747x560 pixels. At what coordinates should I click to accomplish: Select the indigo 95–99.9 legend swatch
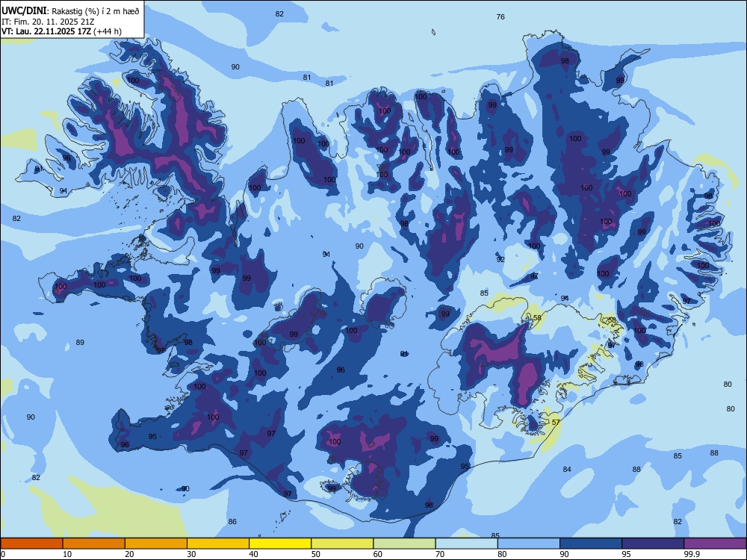[x=653, y=544]
